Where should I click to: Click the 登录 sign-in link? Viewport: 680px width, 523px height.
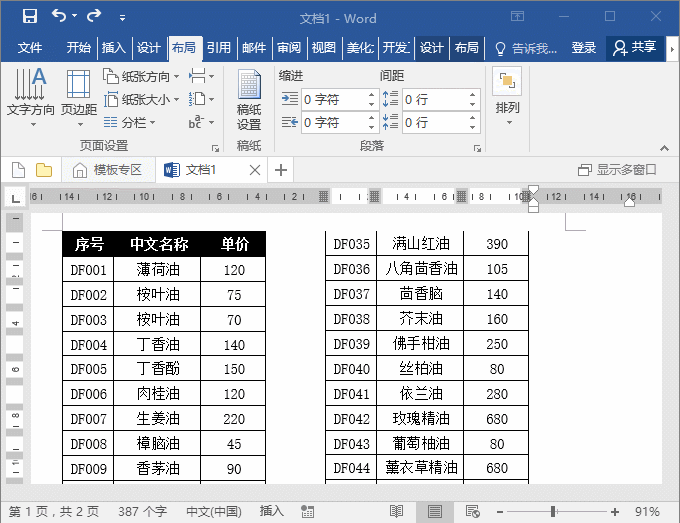click(x=584, y=48)
